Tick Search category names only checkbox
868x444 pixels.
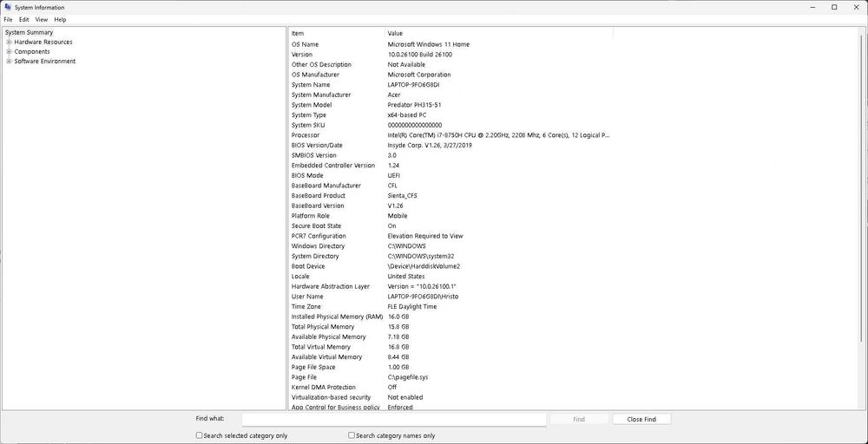[351, 435]
